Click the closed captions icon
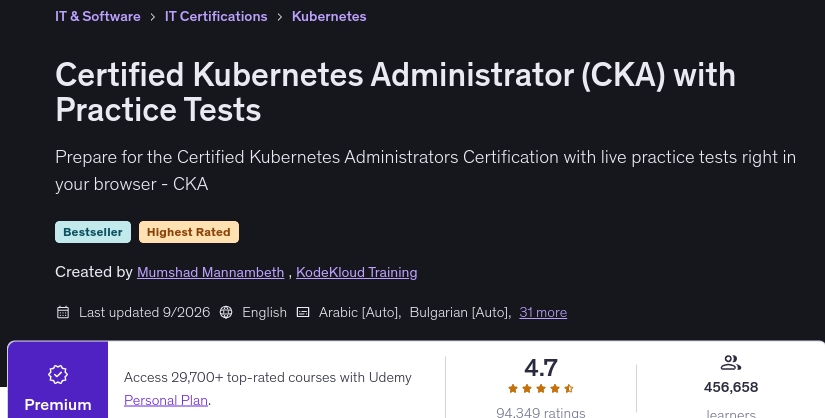The width and height of the screenshot is (825, 418). 303,312
